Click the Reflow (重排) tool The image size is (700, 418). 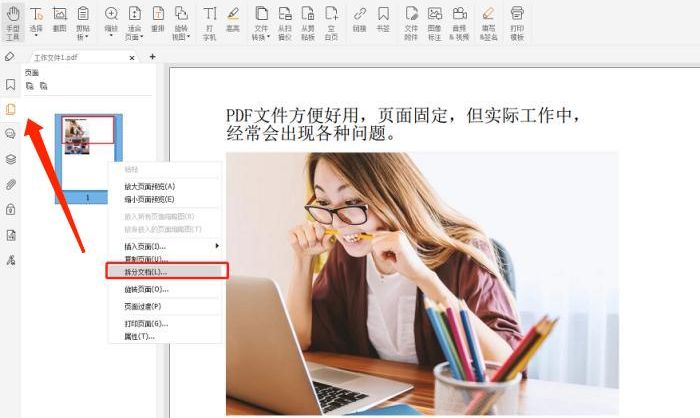158,20
